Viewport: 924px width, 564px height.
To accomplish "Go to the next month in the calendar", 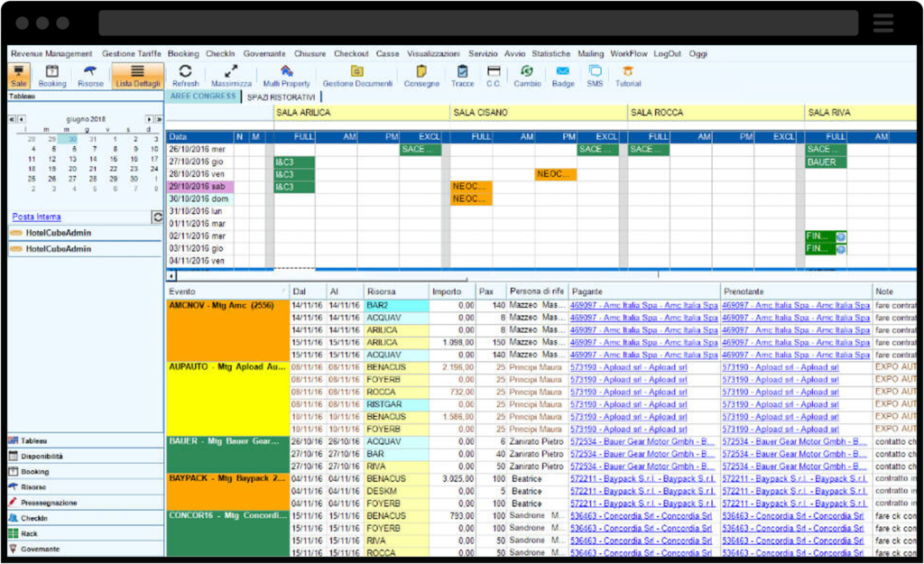I will 149,119.
